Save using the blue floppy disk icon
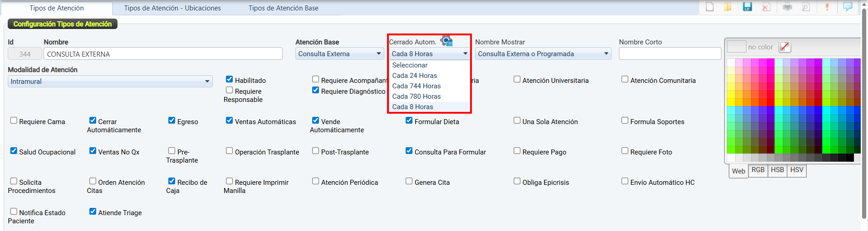Viewport: 868px width, 231px height. point(747,7)
